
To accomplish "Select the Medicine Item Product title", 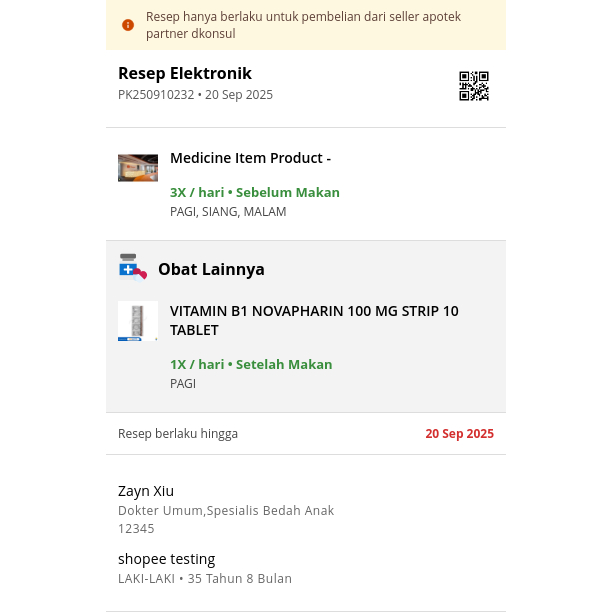I will pos(250,158).
